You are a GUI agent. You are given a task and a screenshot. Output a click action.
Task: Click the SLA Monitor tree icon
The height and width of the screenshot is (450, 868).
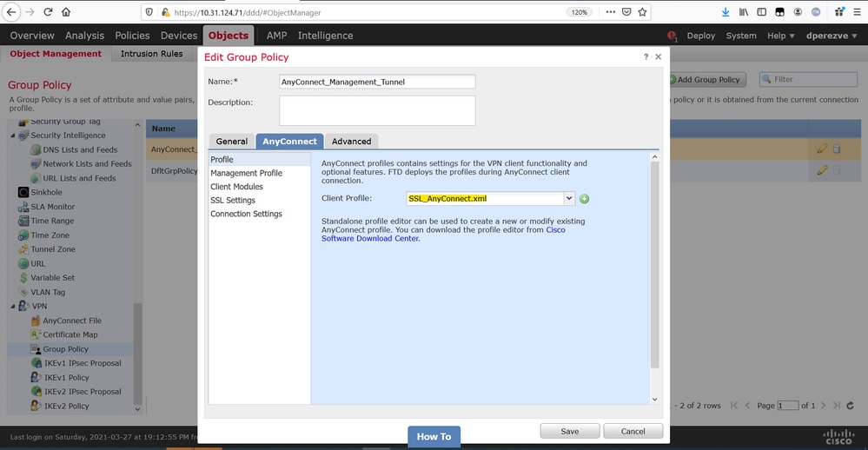23,207
